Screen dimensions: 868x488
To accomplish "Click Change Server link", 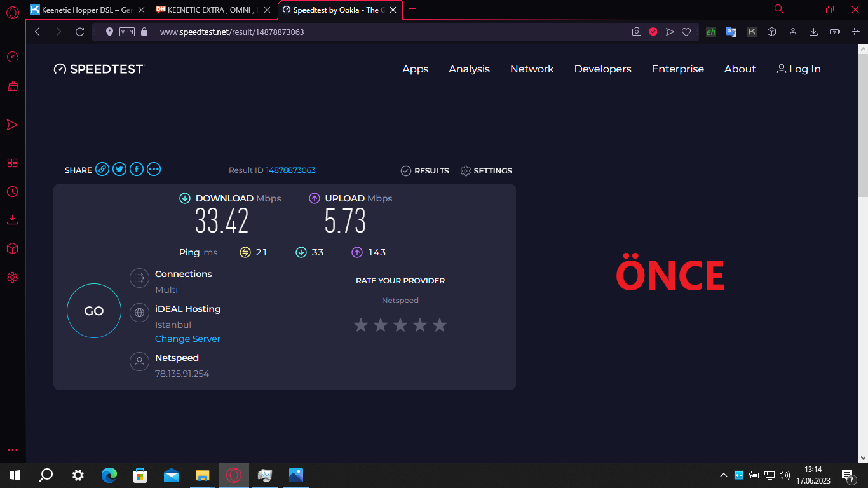I will pyautogui.click(x=187, y=339).
